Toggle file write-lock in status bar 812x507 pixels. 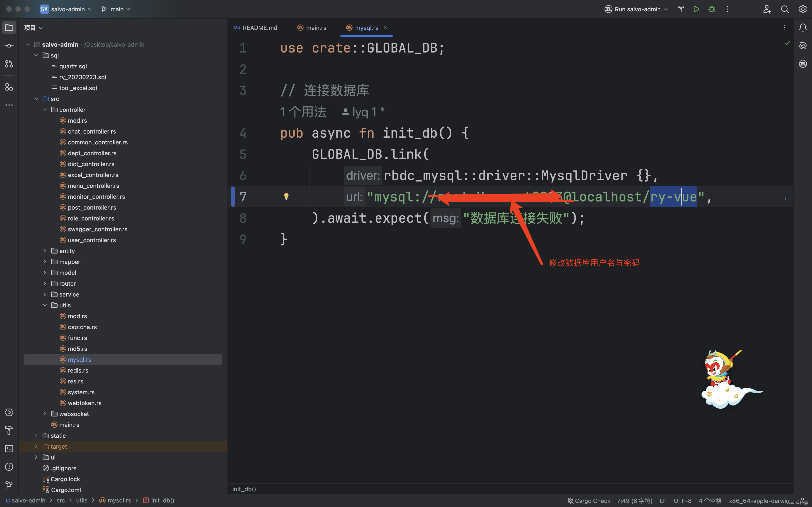click(x=801, y=500)
